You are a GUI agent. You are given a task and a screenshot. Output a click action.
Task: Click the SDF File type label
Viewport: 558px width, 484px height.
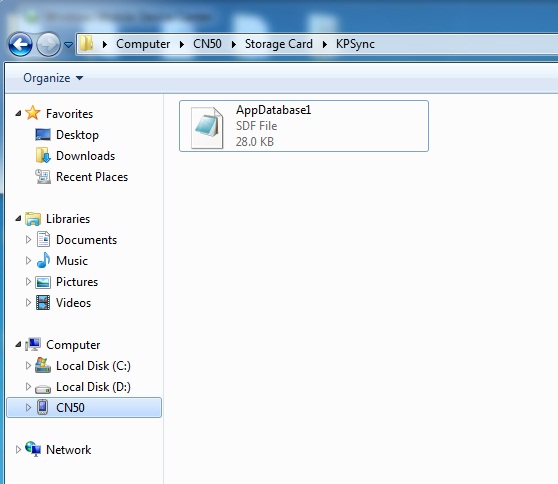pyautogui.click(x=256, y=126)
